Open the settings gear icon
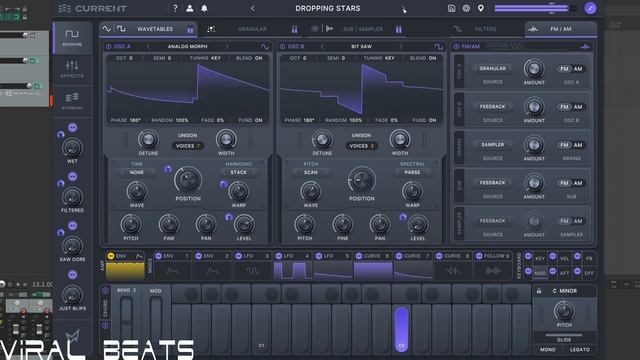This screenshot has height=360, width=640. pos(466,8)
